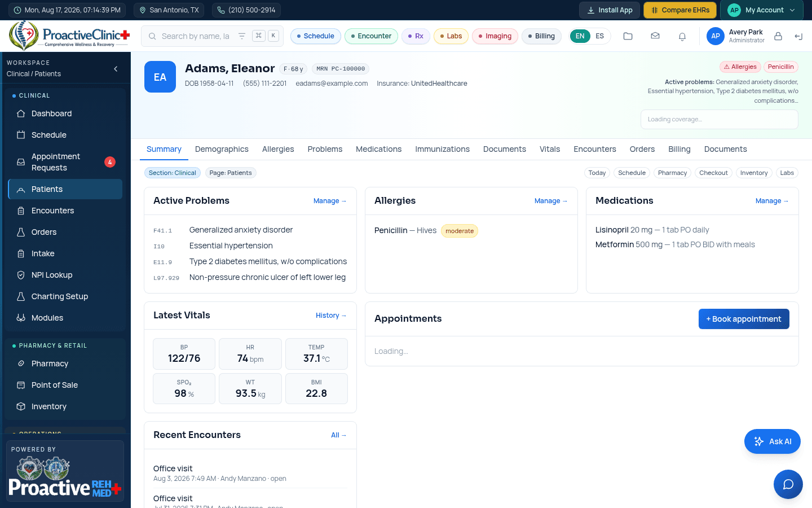This screenshot has width=812, height=508.
Task: Open the Ask AI assistant button
Action: pyautogui.click(x=773, y=441)
